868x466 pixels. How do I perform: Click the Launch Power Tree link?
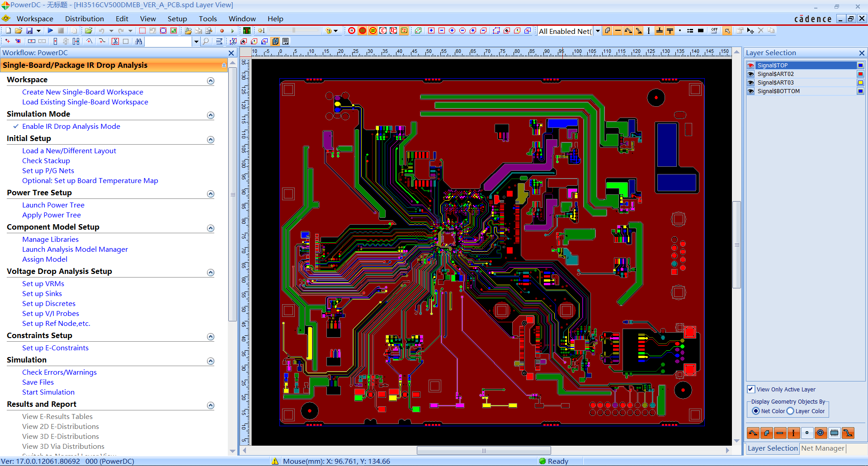(x=53, y=205)
